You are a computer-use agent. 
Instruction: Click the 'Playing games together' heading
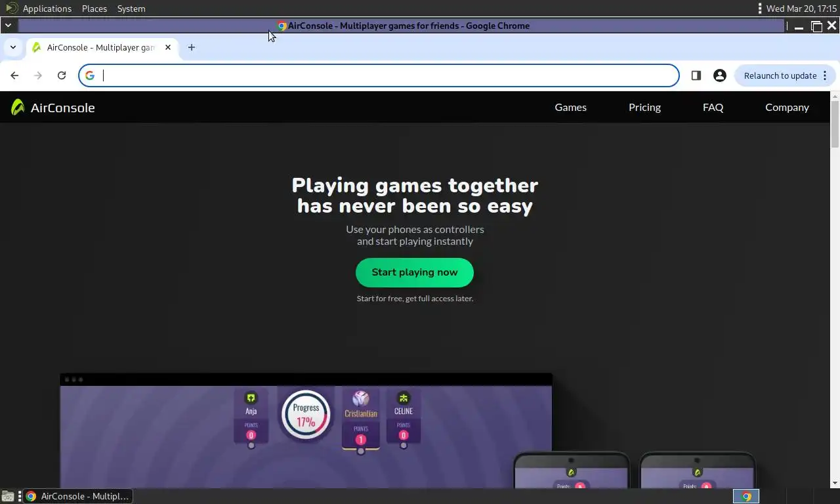click(x=415, y=185)
